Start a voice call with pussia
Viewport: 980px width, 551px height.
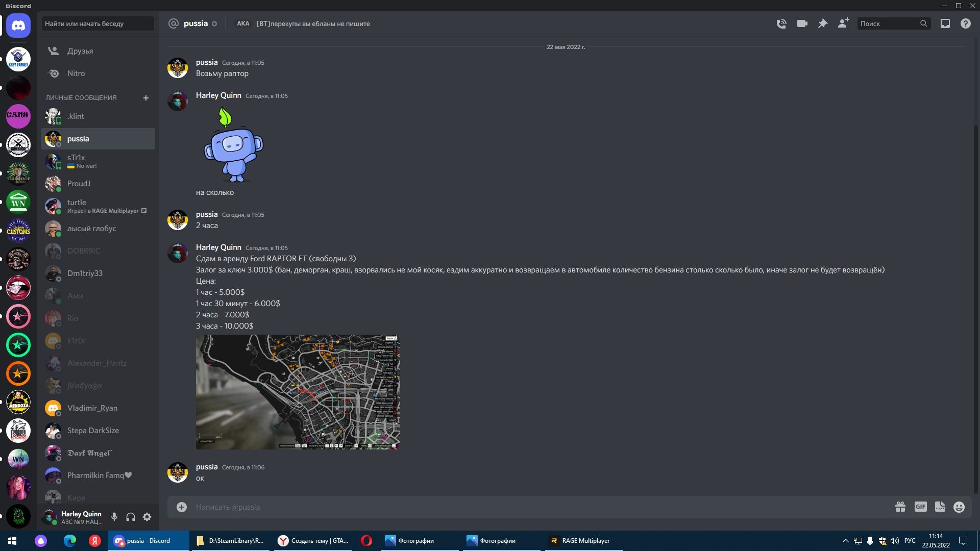(781, 23)
